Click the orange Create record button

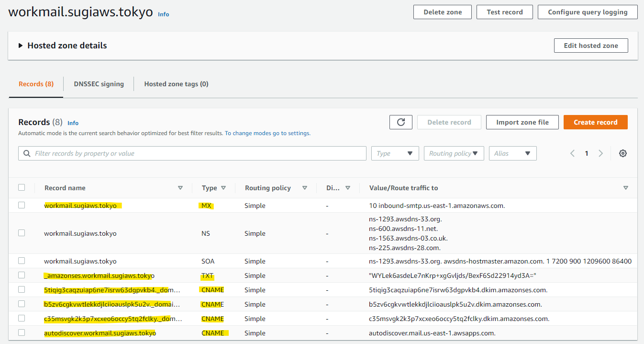coord(596,122)
